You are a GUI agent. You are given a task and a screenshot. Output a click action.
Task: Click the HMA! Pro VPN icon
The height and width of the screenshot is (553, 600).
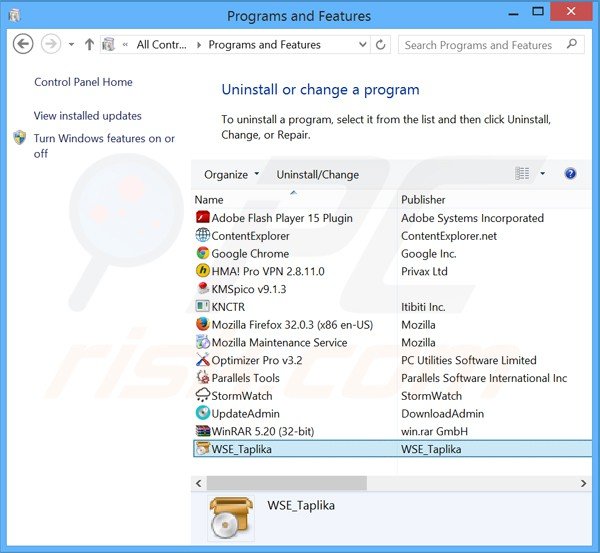tap(203, 271)
